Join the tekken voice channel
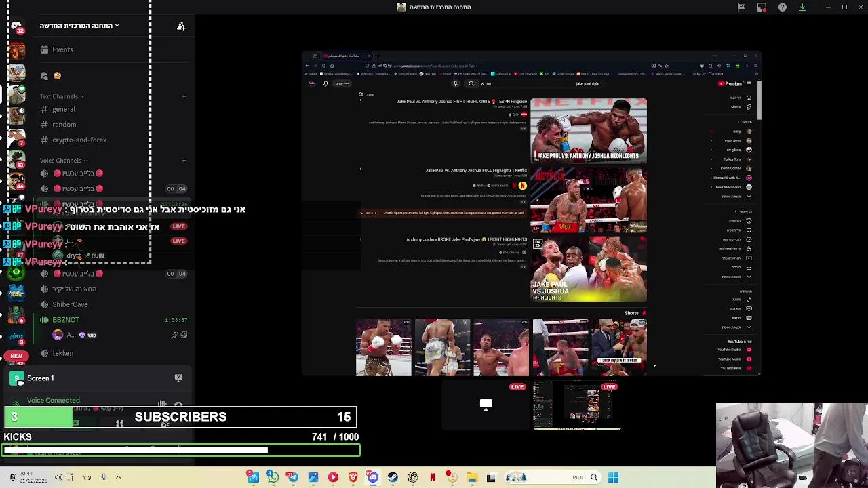868x488 pixels. coord(62,353)
